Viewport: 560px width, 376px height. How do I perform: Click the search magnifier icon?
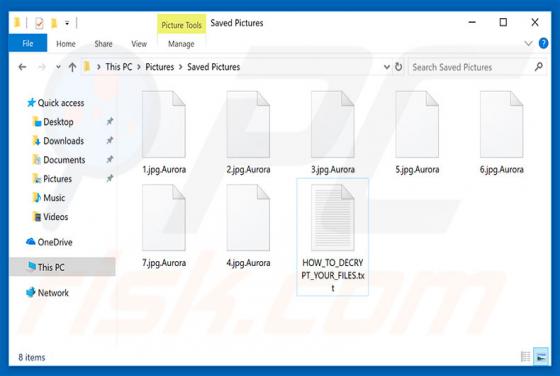(x=539, y=66)
